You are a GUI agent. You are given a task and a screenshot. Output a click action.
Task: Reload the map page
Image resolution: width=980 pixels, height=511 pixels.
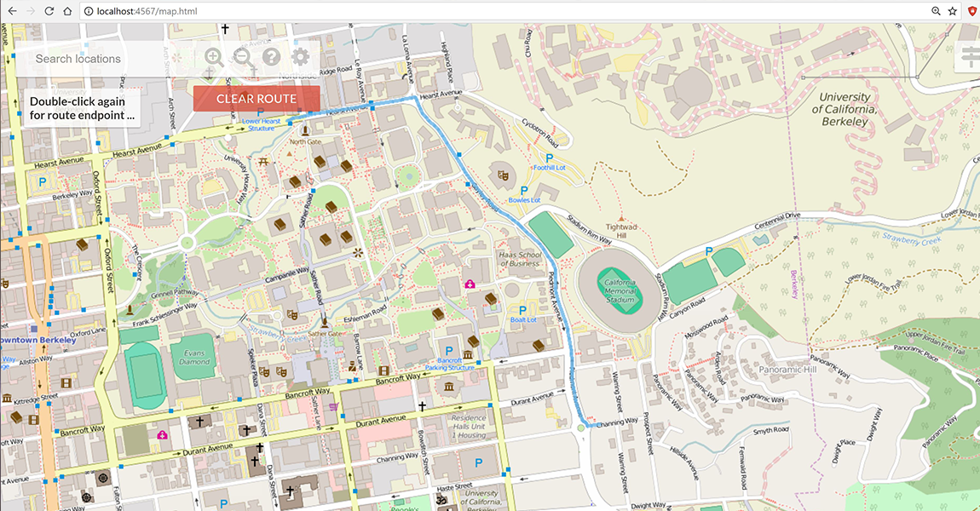[49, 10]
